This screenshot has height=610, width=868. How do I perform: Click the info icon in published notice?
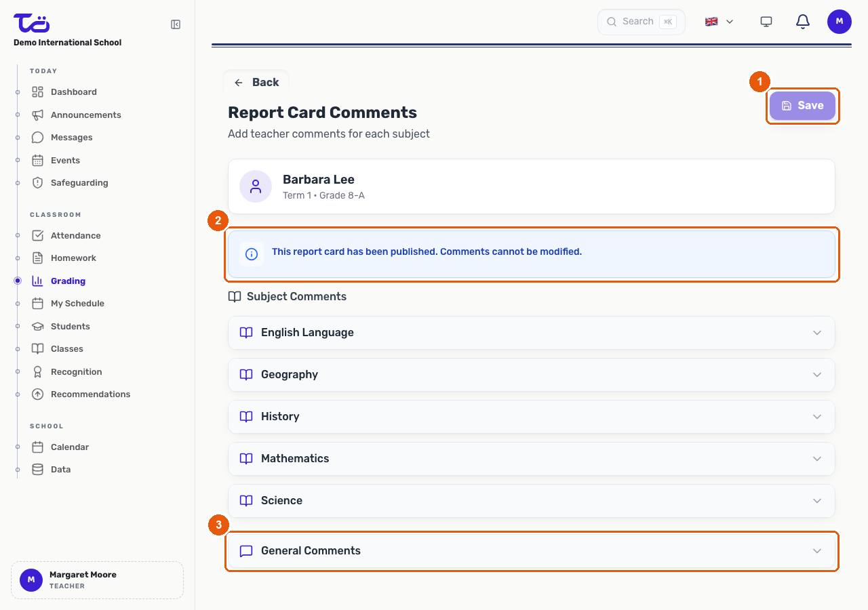pos(252,254)
